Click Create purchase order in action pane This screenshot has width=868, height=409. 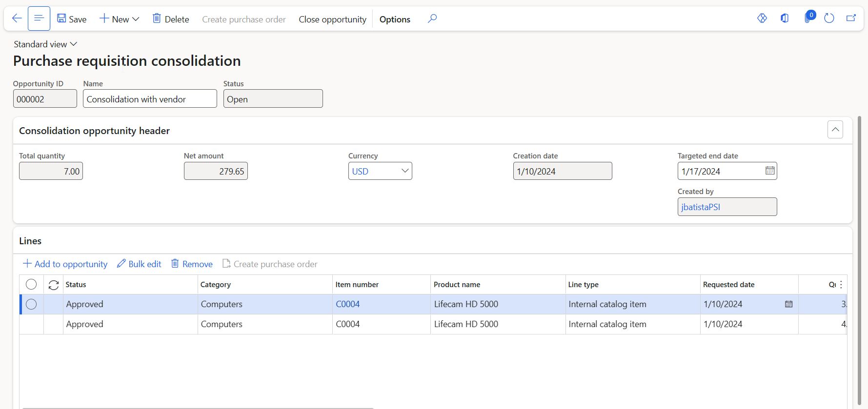click(244, 19)
